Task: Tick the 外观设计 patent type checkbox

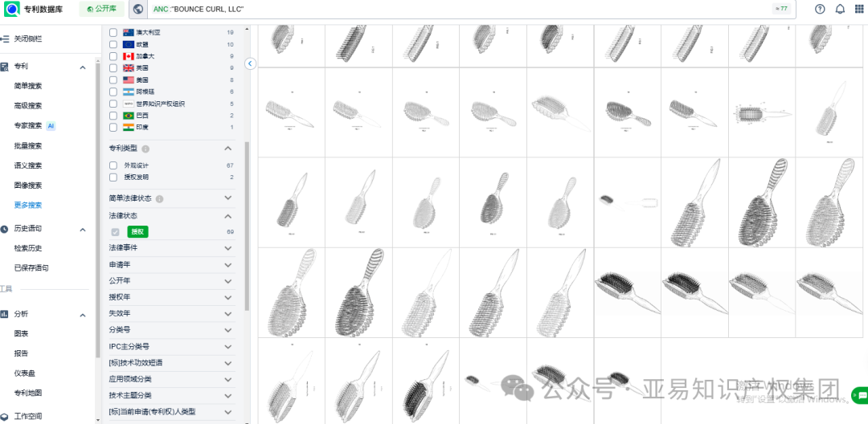Action: click(113, 165)
